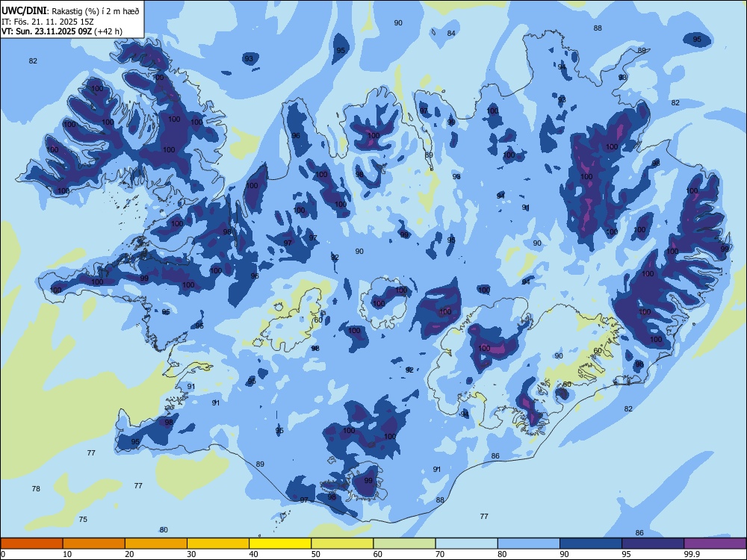Image resolution: width=747 pixels, height=560 pixels.
Task: Select the 'VT: Sun. 23.11.2025 09Z (+42 h)' line
Action: (x=62, y=31)
